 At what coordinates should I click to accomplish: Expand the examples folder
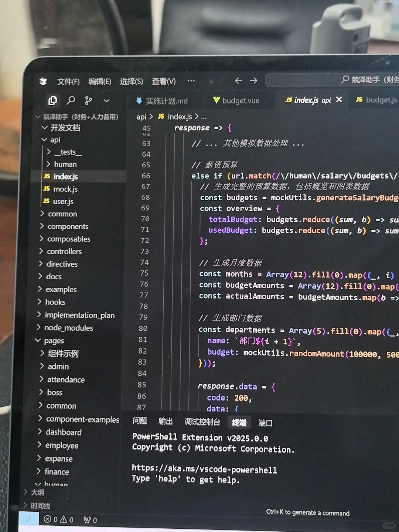click(57, 289)
